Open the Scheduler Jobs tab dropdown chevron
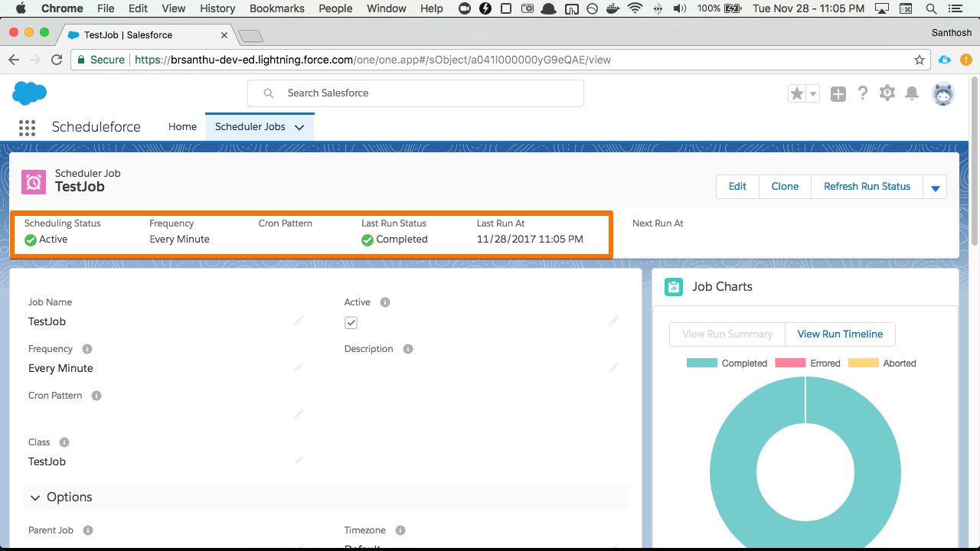This screenshot has height=551, width=980. 299,128
